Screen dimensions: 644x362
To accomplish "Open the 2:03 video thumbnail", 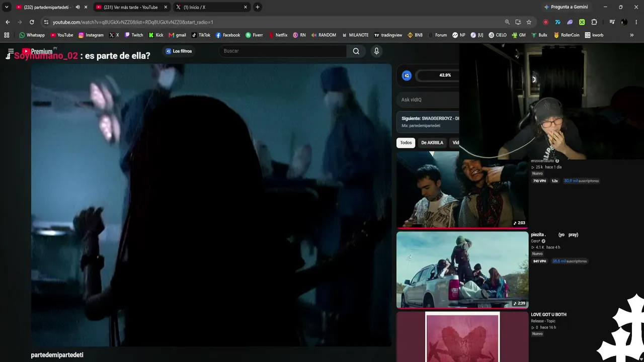I will pyautogui.click(x=462, y=190).
